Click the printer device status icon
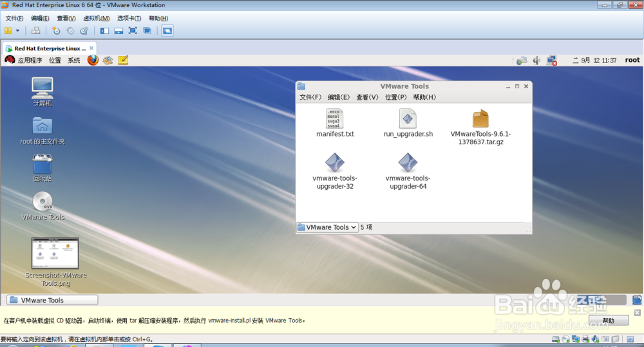 [x=585, y=339]
